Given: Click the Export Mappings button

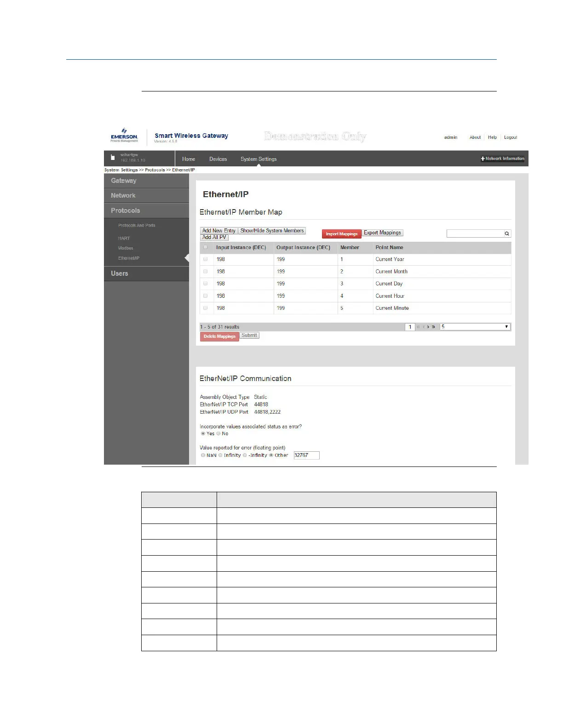Looking at the screenshot, I should 382,233.
